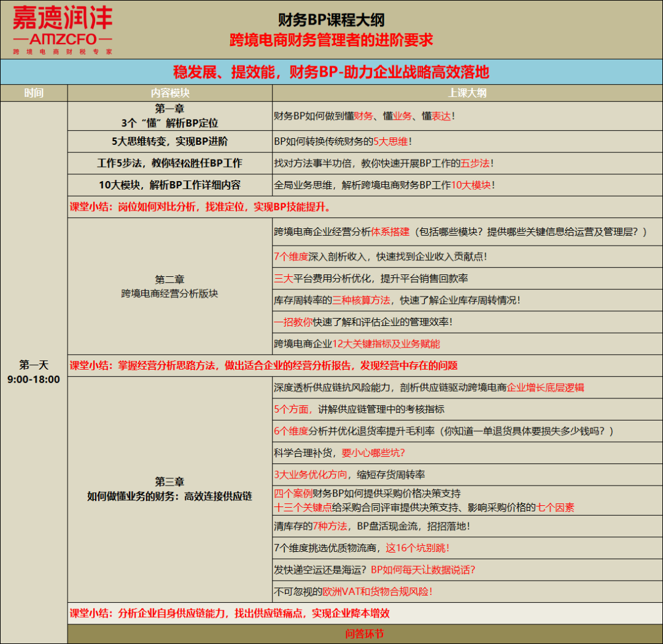Image resolution: width=663 pixels, height=644 pixels.
Task: Select line 四个案例财务BP如何提供采购价格决策支持
Action: click(367, 493)
